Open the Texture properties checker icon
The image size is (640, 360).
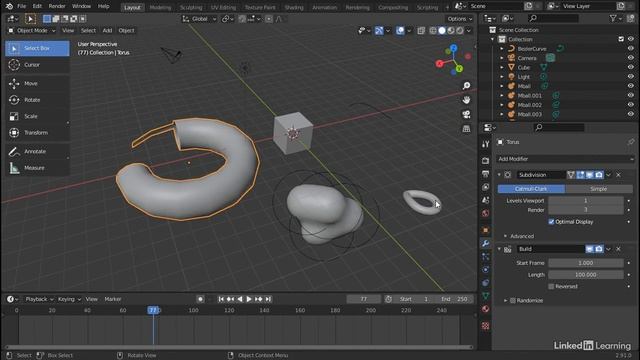(x=485, y=326)
